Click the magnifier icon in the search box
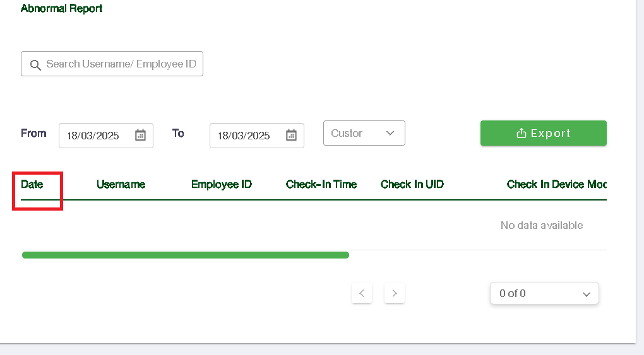This screenshot has width=644, height=355. coord(35,64)
